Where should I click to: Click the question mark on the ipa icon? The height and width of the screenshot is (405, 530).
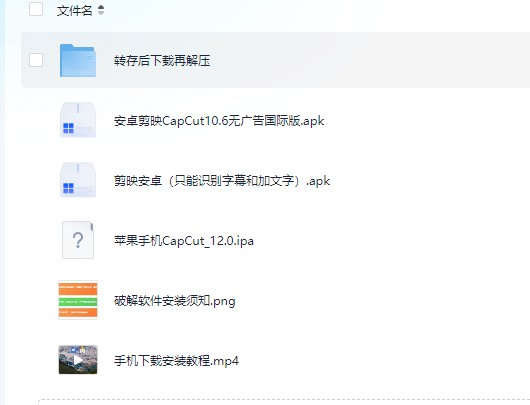(x=78, y=240)
